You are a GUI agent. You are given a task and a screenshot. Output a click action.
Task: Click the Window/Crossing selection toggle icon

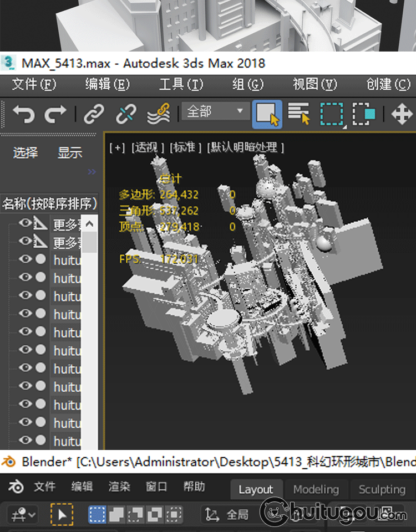[x=363, y=114]
